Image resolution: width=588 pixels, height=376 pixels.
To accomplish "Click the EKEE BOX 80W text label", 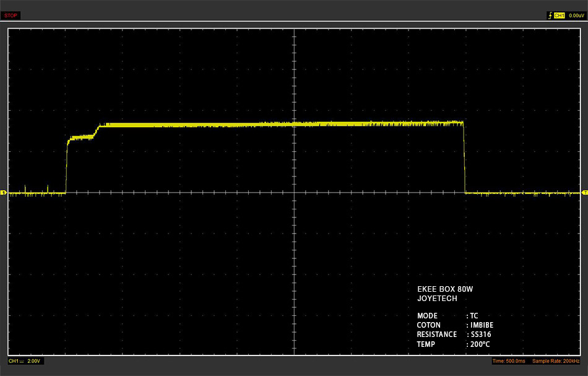I will [445, 289].
